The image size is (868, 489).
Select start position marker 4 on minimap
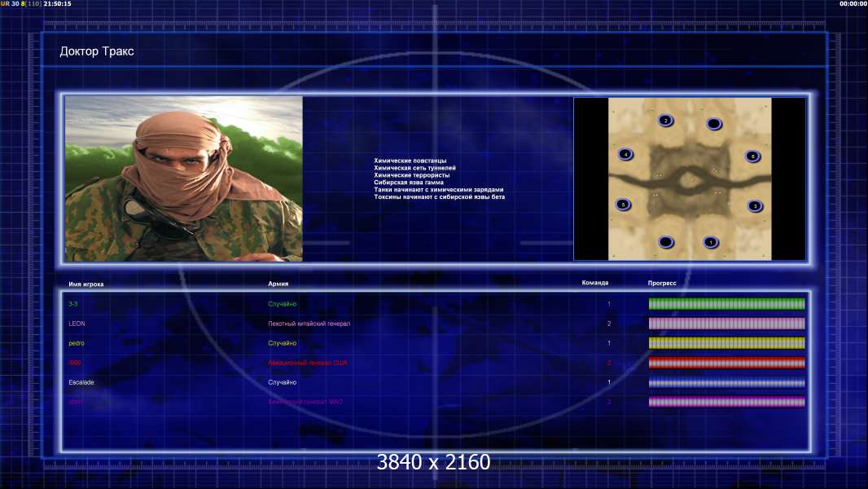(x=625, y=154)
